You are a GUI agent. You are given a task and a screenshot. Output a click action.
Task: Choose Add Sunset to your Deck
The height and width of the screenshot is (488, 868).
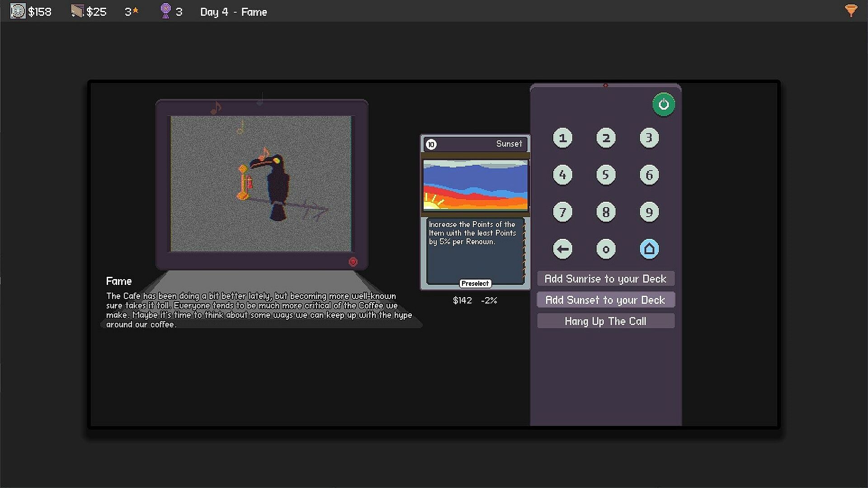(605, 300)
